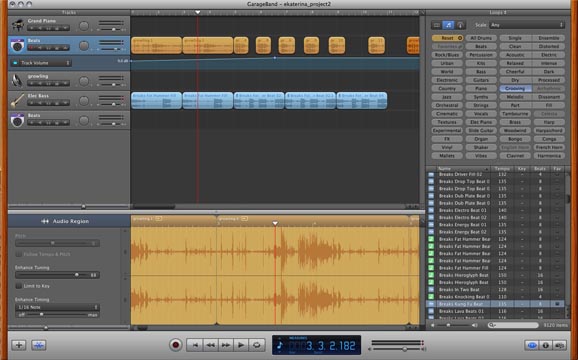Click the Elec Bass track pan knob
Viewport: 578px width, 360px height.
coord(84,100)
